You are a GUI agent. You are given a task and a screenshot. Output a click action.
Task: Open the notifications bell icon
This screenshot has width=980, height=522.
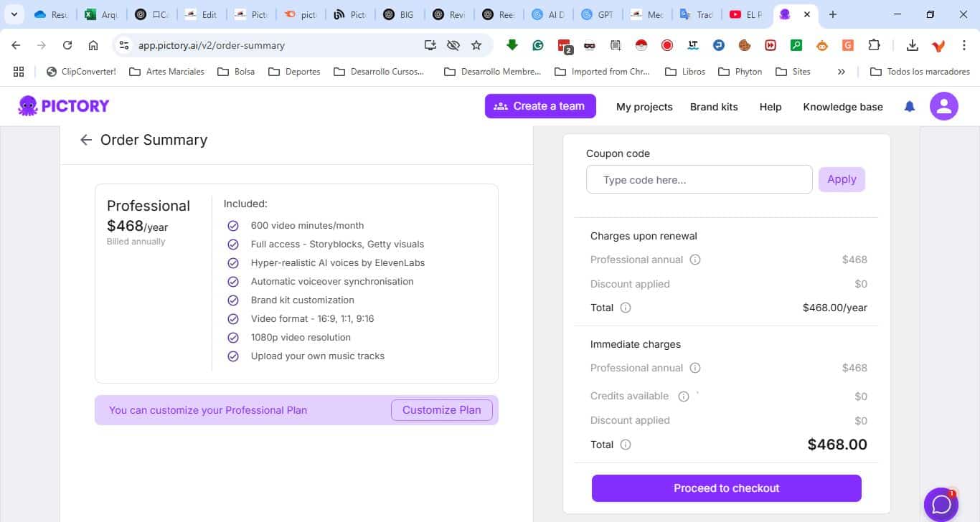coord(910,107)
